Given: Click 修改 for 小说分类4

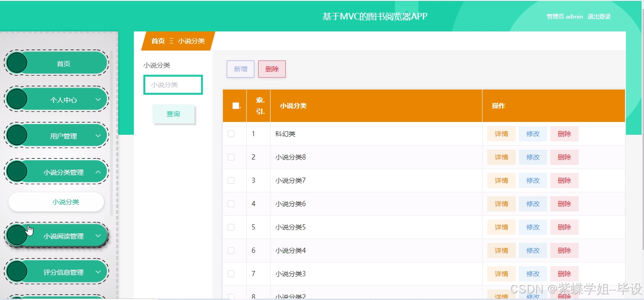Looking at the screenshot, I should click(533, 250).
